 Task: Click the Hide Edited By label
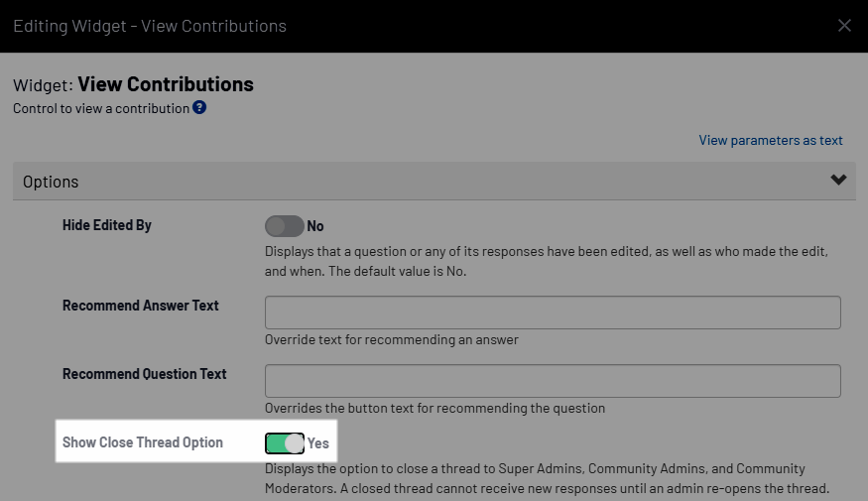pos(107,225)
